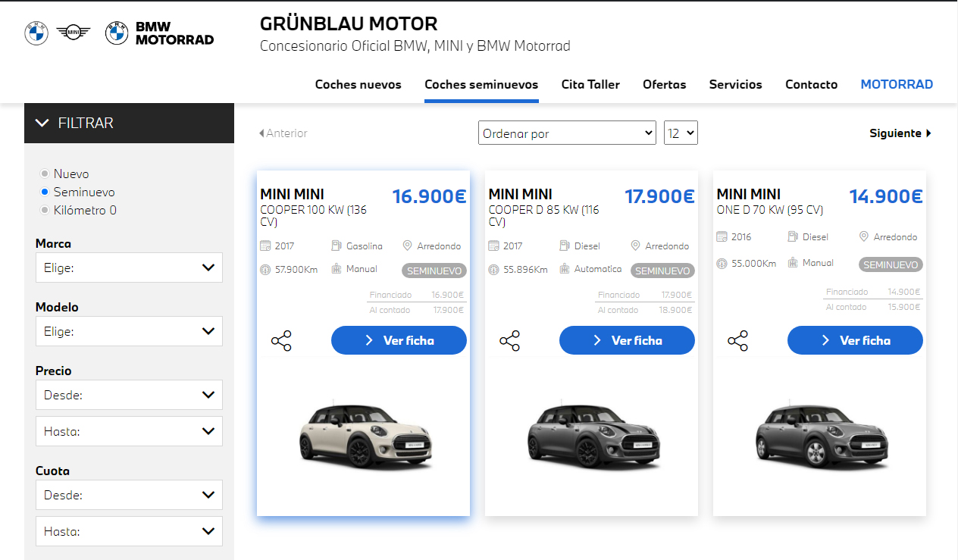Share the 17.900€ MINI Cooper D listing

[x=509, y=341]
